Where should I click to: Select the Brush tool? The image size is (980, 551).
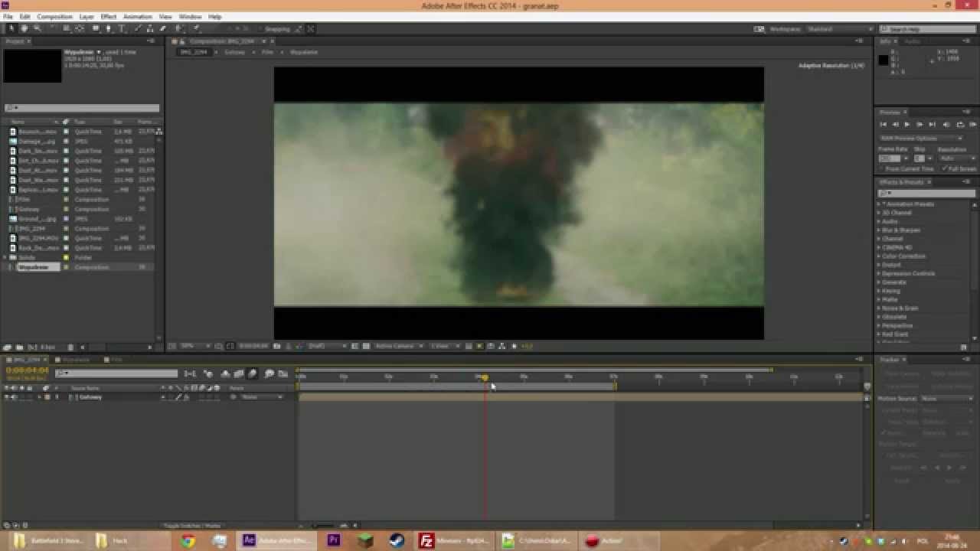click(137, 28)
